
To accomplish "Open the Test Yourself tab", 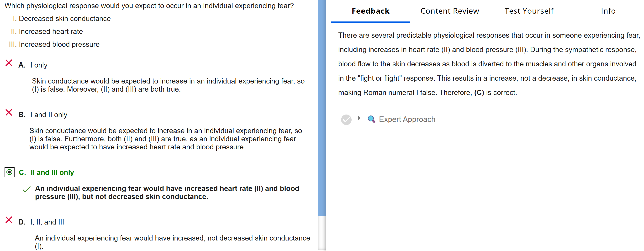I will (x=529, y=11).
